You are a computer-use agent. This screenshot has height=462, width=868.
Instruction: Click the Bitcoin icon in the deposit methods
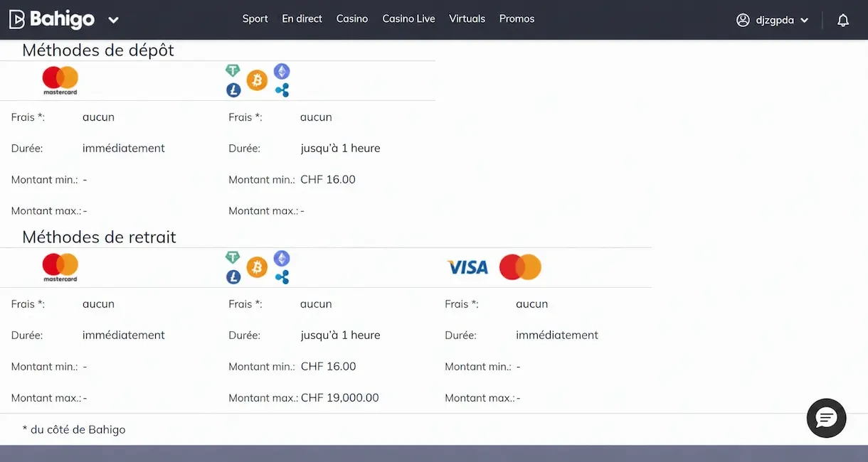(x=257, y=80)
